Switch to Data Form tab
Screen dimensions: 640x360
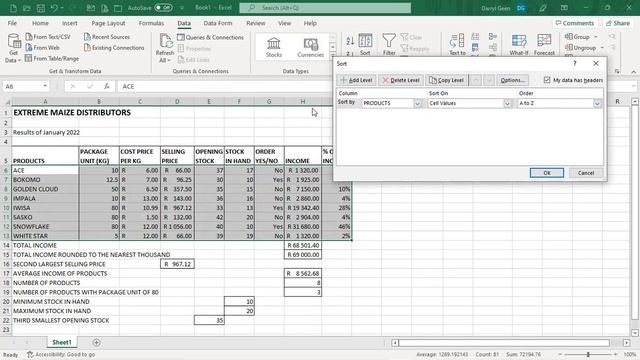point(218,23)
